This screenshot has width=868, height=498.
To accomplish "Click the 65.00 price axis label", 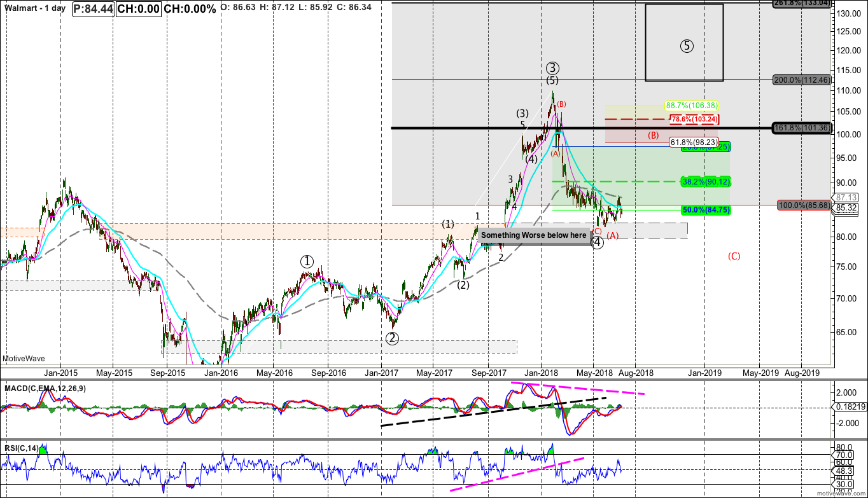I will [847, 332].
